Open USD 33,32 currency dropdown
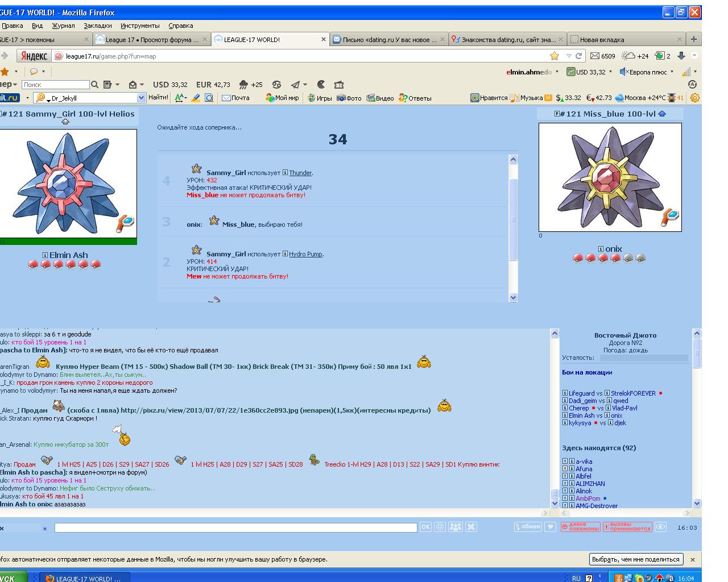The image size is (728, 582). click(589, 72)
